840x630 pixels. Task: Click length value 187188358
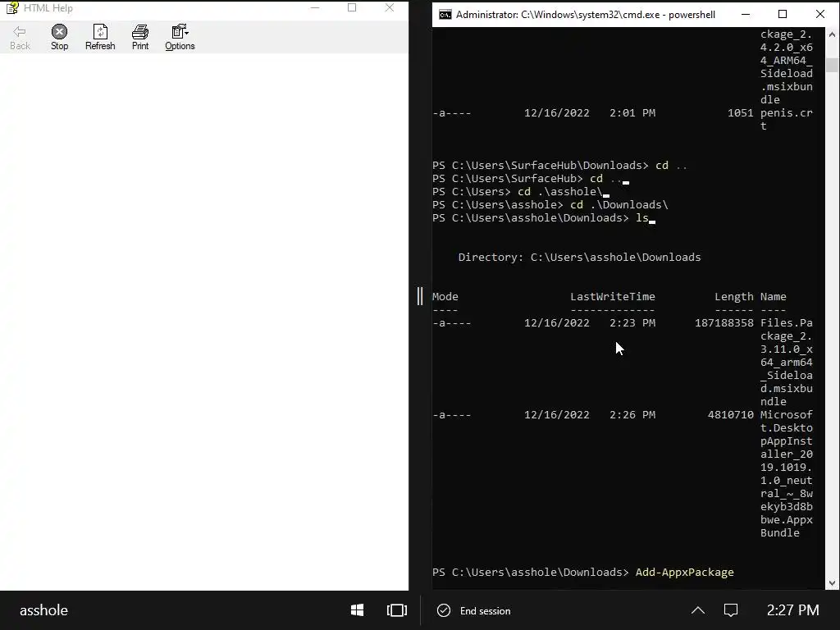point(724,323)
